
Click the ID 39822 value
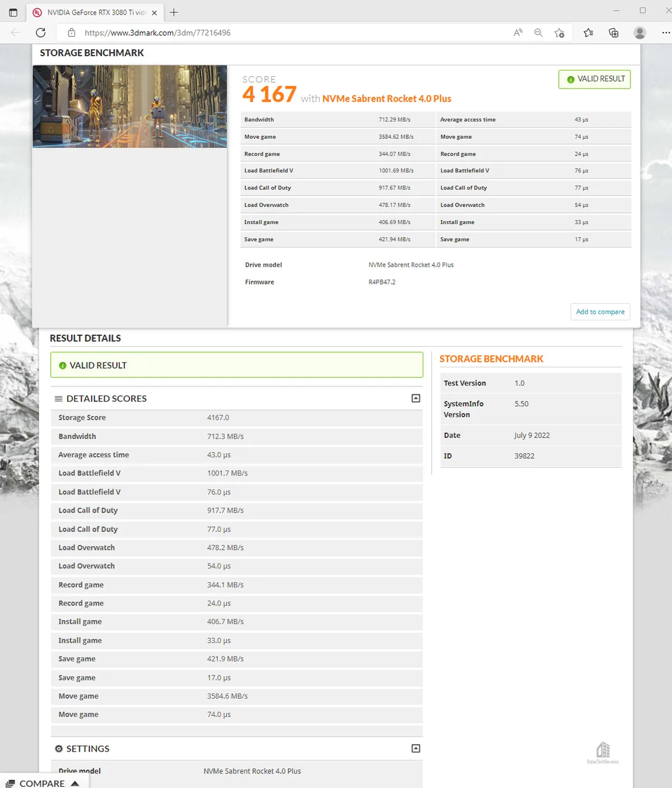pyautogui.click(x=524, y=456)
